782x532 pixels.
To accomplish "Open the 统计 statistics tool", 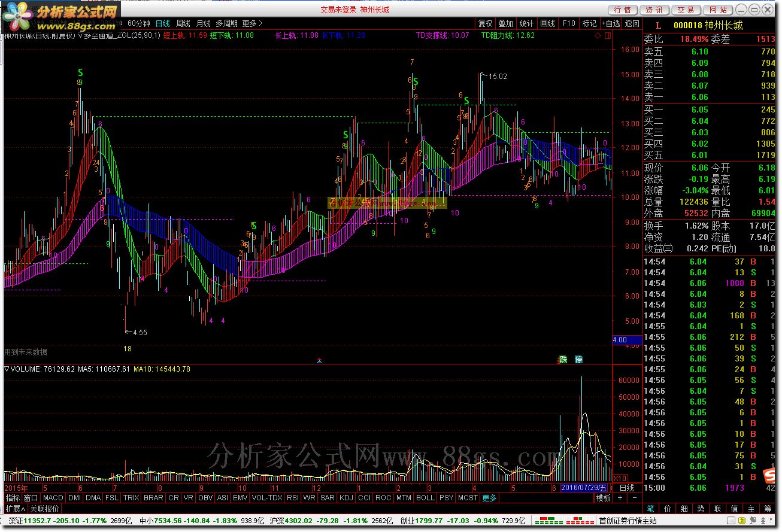I will [x=526, y=23].
